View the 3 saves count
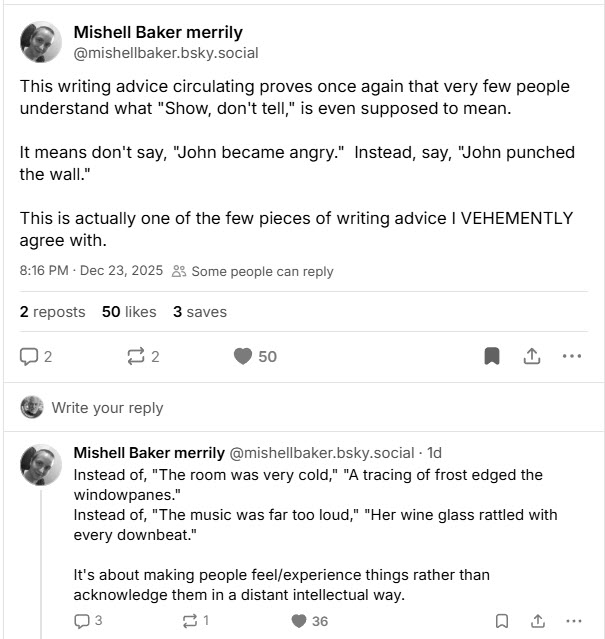 (x=200, y=312)
